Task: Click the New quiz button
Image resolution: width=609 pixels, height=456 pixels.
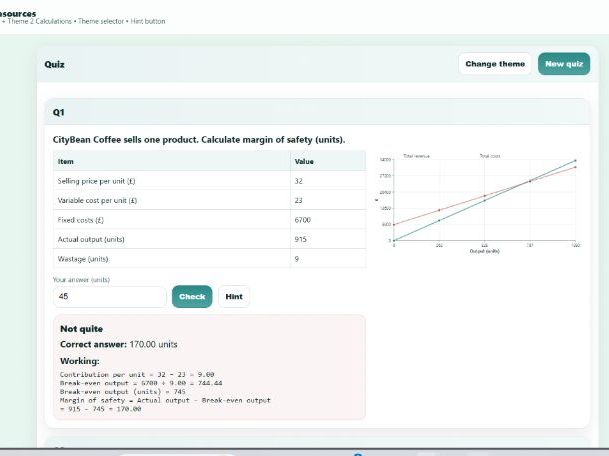Action: click(x=563, y=64)
